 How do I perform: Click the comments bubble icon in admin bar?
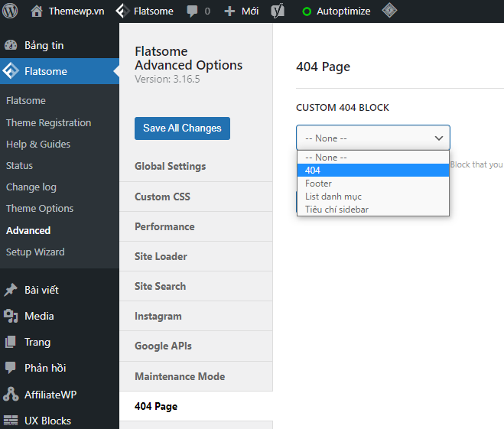coord(191,11)
